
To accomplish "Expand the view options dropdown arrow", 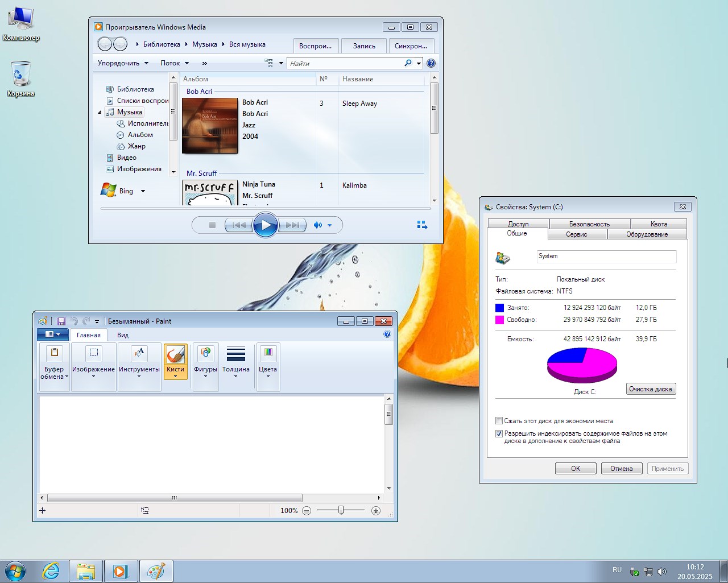I will 281,63.
